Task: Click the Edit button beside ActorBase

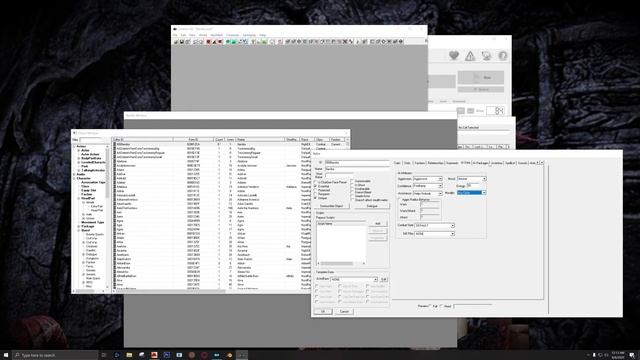Action: click(x=384, y=280)
